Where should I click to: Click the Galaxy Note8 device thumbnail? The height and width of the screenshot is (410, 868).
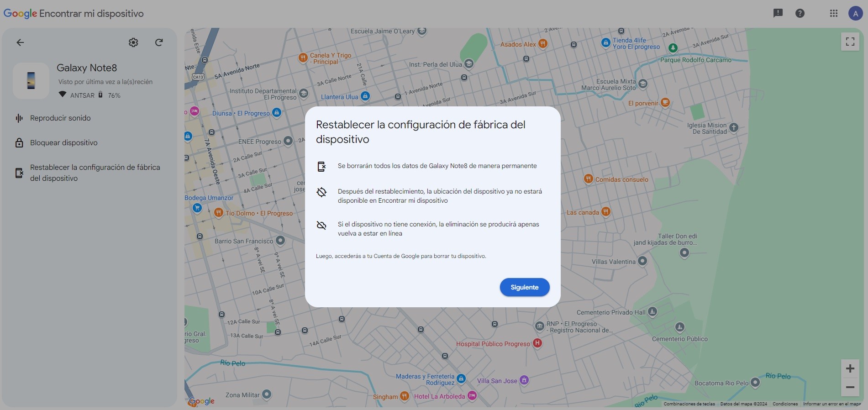(x=31, y=81)
